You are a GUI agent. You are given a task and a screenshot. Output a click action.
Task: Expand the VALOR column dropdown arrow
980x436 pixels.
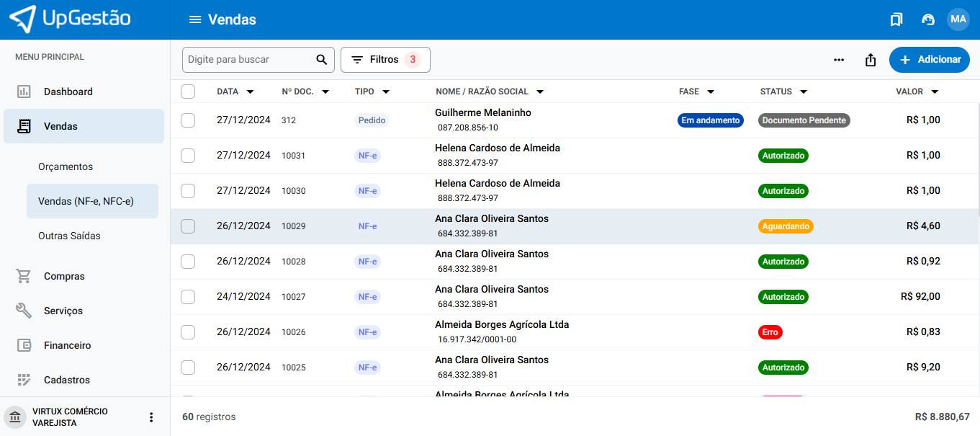[935, 92]
